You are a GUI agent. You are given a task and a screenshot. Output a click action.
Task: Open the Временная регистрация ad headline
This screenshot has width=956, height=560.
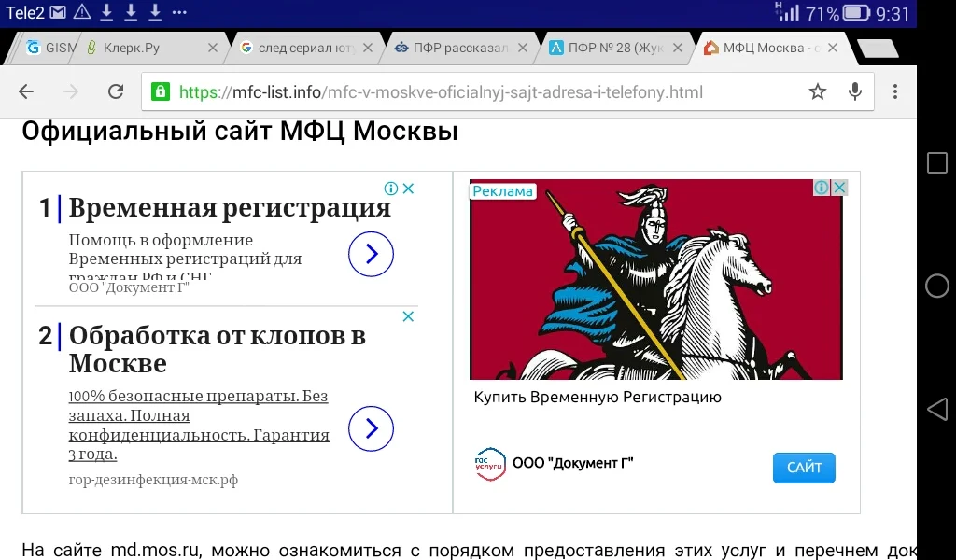click(230, 208)
